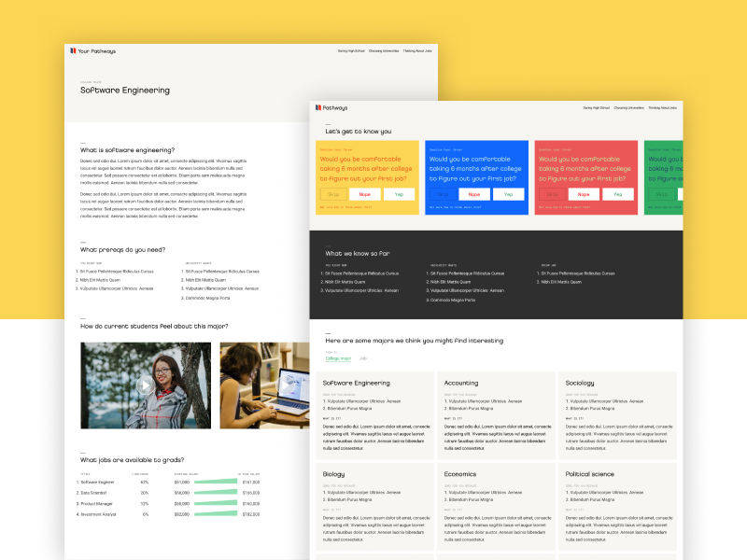
Task: Play the video of the woman by the tree
Action: point(146,385)
